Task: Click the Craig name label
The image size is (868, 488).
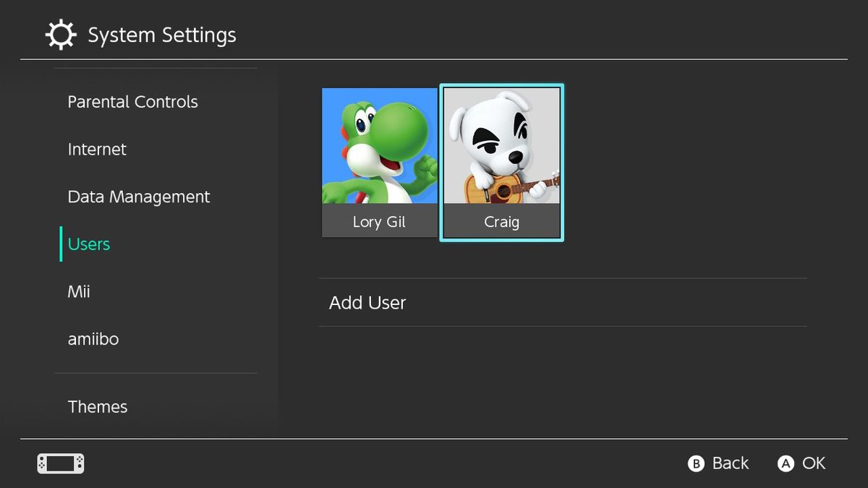Action: [502, 222]
